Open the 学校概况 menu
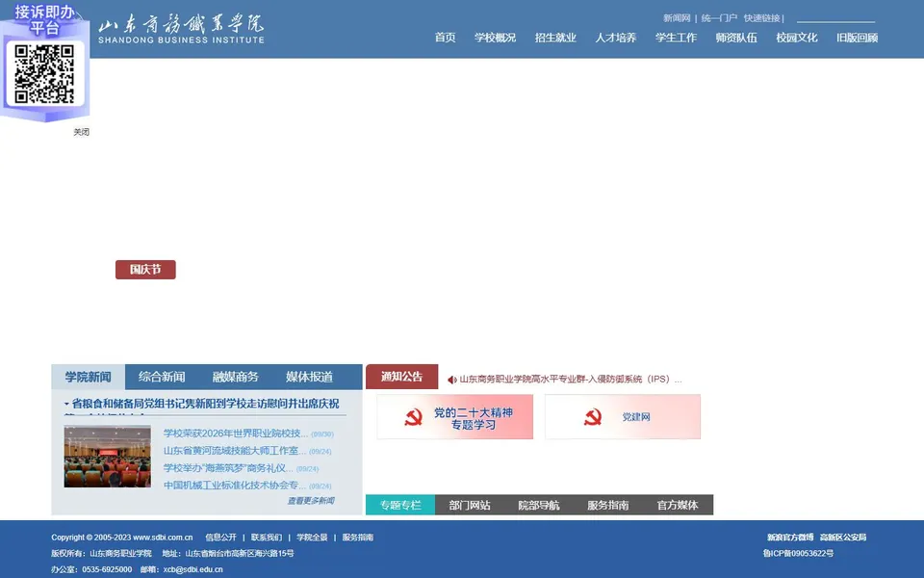This screenshot has height=578, width=924. point(495,38)
